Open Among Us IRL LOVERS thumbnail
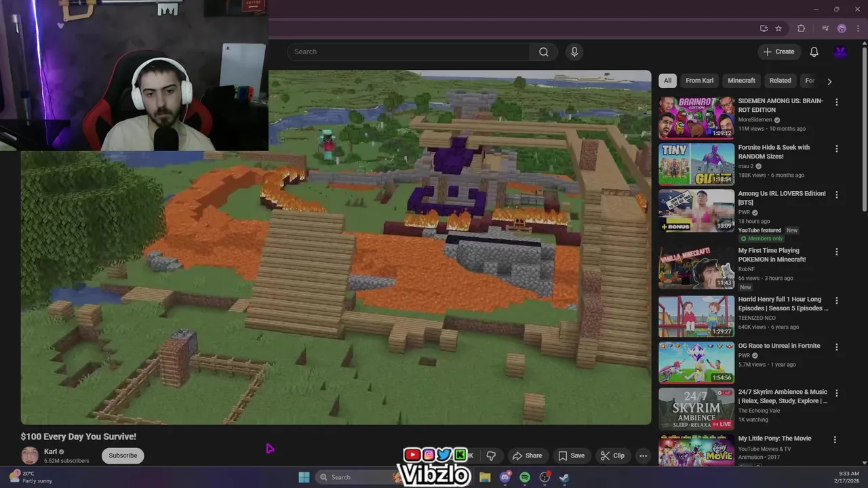Viewport: 868px width, 488px height. coord(696,210)
